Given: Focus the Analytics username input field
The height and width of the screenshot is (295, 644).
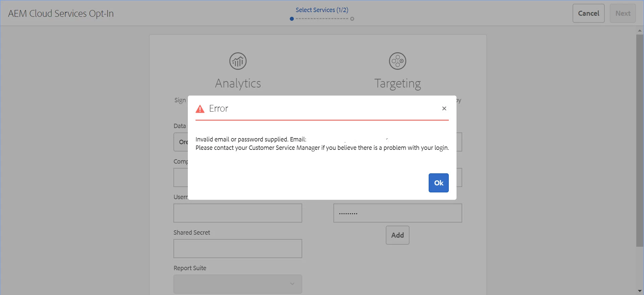Looking at the screenshot, I should tap(238, 213).
